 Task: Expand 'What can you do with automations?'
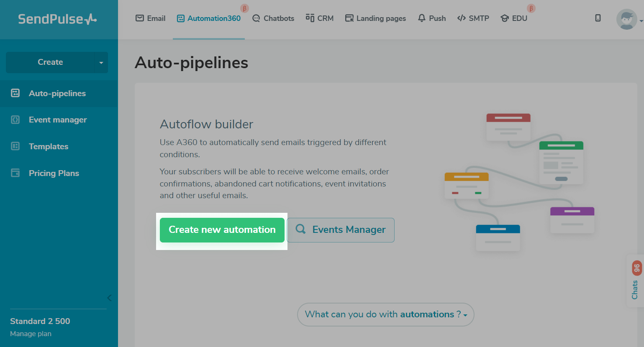(x=385, y=314)
